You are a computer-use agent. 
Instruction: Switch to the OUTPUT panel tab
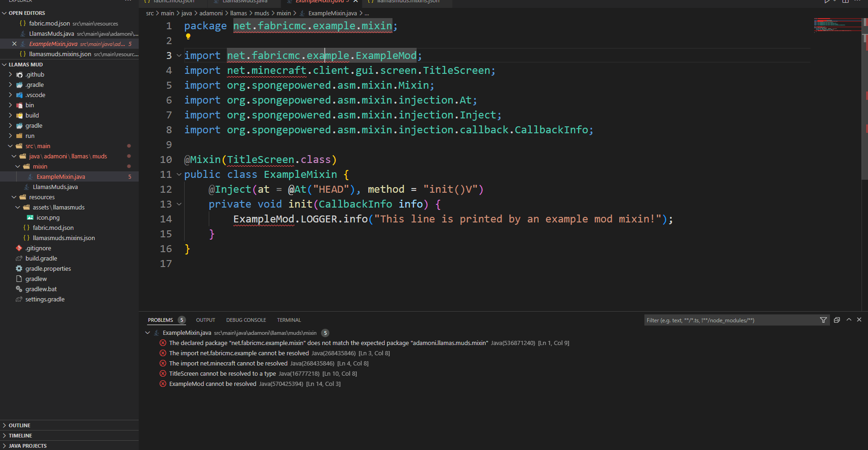click(x=206, y=320)
